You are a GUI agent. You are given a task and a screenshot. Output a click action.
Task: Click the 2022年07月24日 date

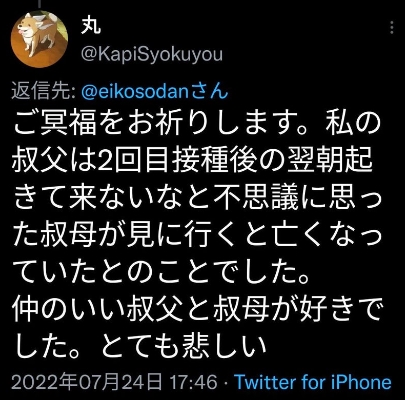(x=87, y=382)
